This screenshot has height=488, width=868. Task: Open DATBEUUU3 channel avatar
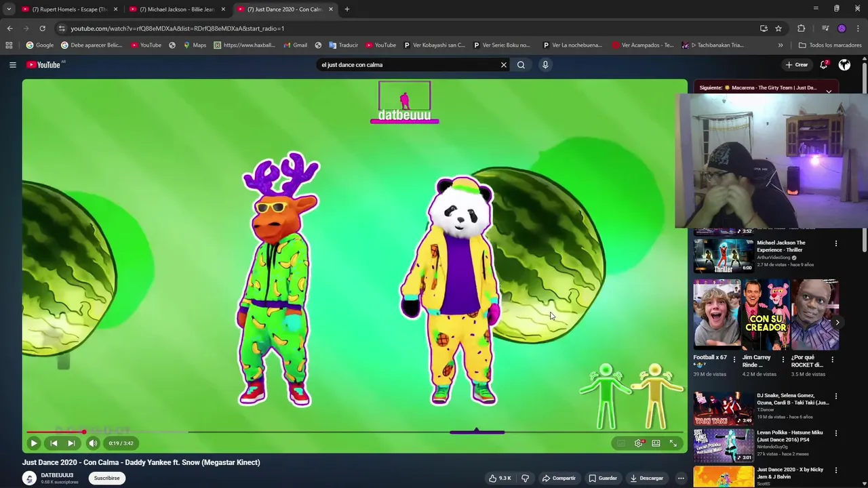point(29,478)
